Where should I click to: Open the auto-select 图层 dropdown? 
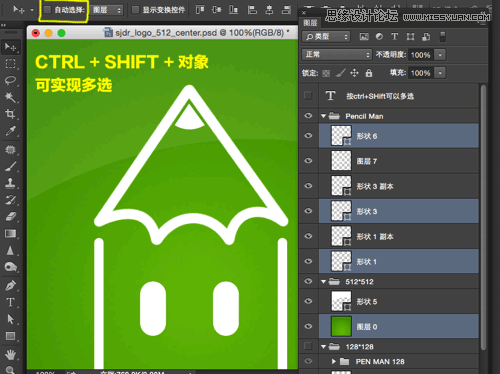click(x=107, y=10)
